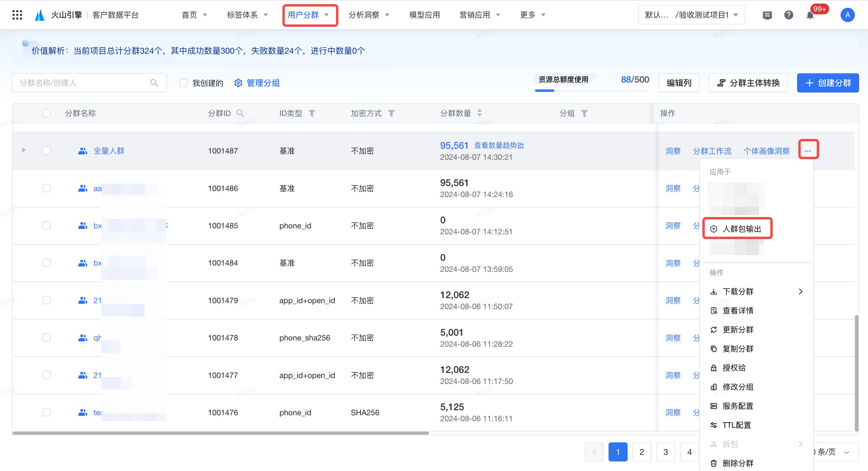Click 授权给 lock icon in menu

(713, 368)
